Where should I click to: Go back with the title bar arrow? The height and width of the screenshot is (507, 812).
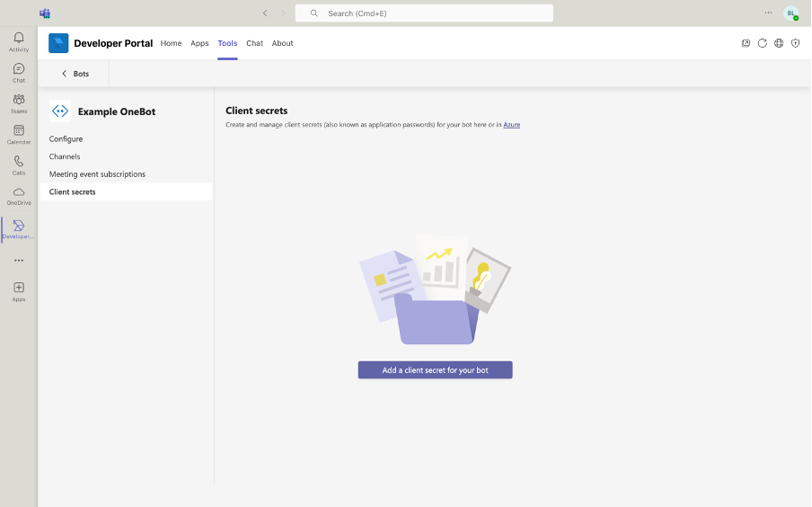click(265, 13)
